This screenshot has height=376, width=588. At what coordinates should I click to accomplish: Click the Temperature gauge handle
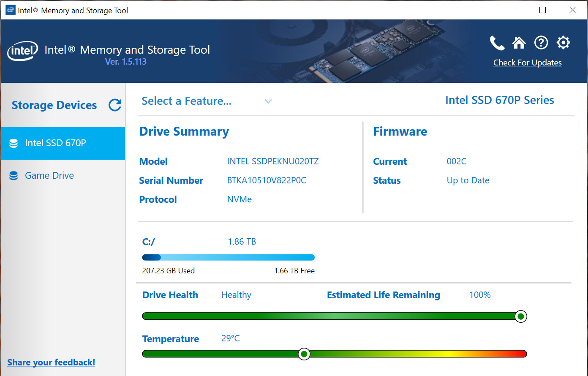click(x=304, y=354)
